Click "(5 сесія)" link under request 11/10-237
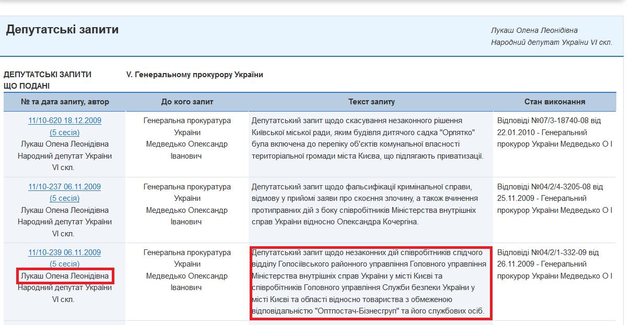This screenshot has width=644, height=325. pyautogui.click(x=65, y=198)
